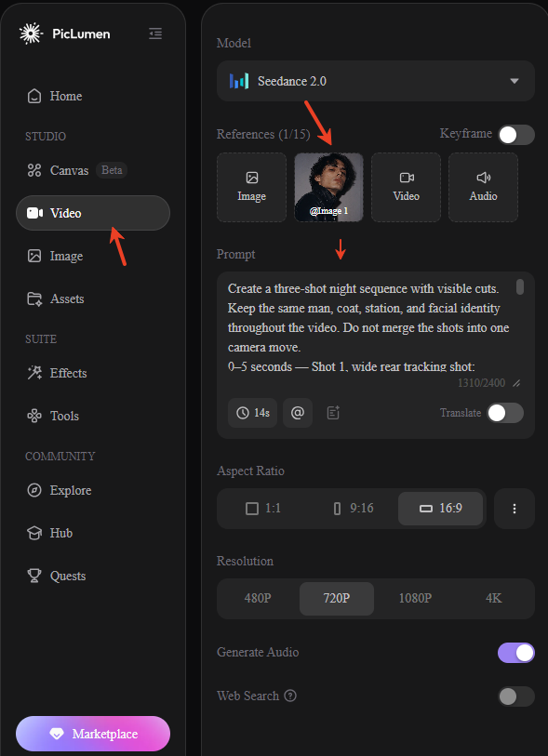Viewport: 548px width, 756px height.
Task: Open the Seedance 2.0 model dropdown
Action: [375, 81]
